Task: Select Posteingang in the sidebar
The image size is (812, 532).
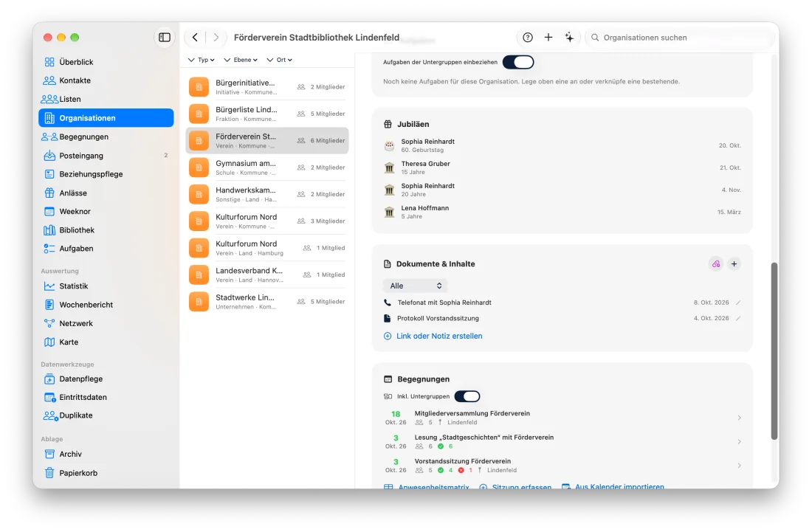Action: tap(106, 156)
